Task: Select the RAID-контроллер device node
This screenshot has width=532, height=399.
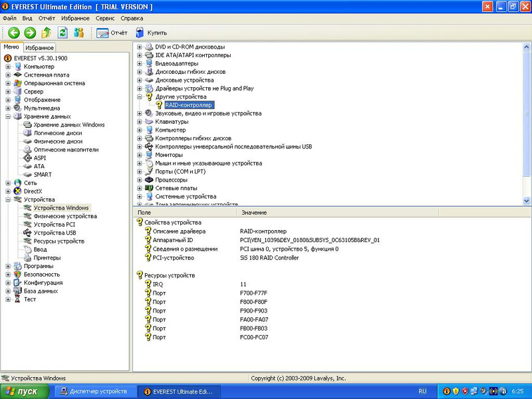Action: 188,105
